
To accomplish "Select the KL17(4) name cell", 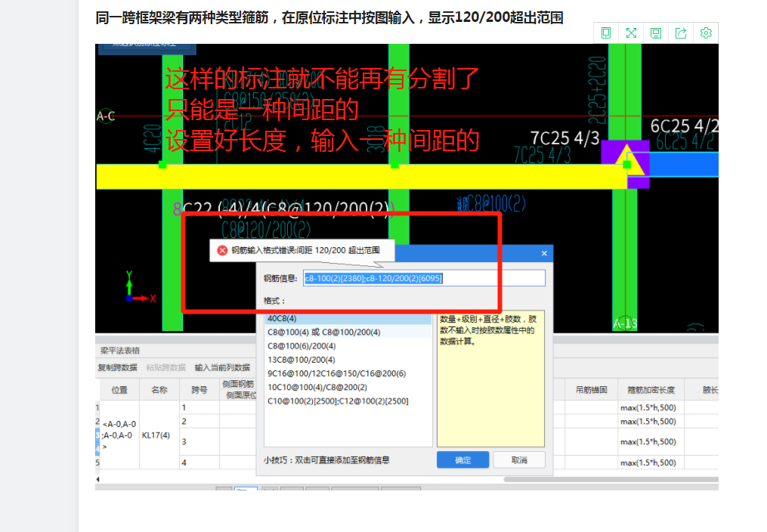I will click(x=159, y=435).
